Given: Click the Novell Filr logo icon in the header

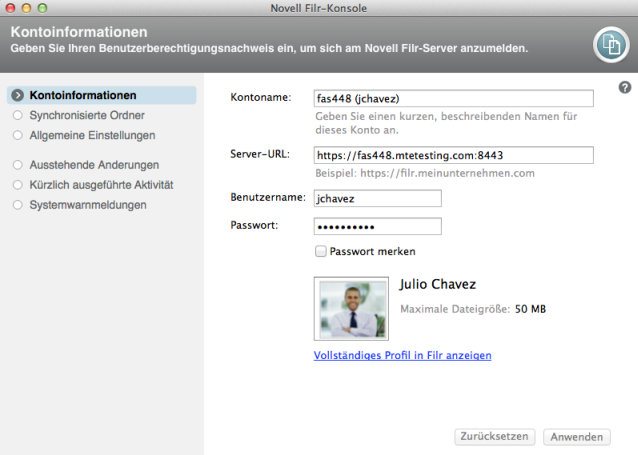Looking at the screenshot, I should pyautogui.click(x=611, y=45).
